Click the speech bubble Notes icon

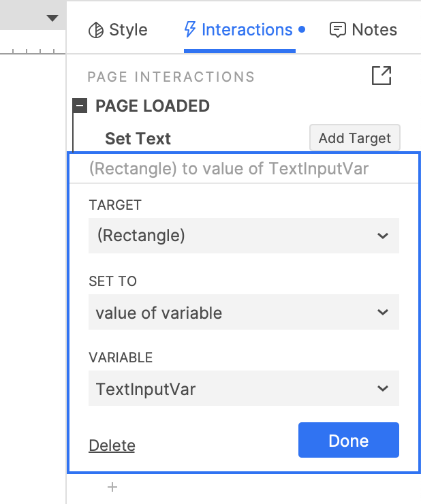tap(337, 30)
